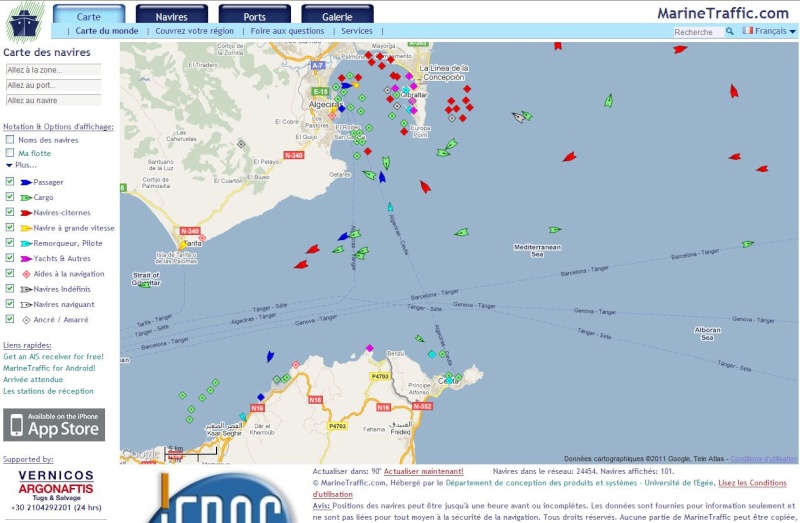Focus the Allez au port field
Screen dimensions: 800x523
54,85
